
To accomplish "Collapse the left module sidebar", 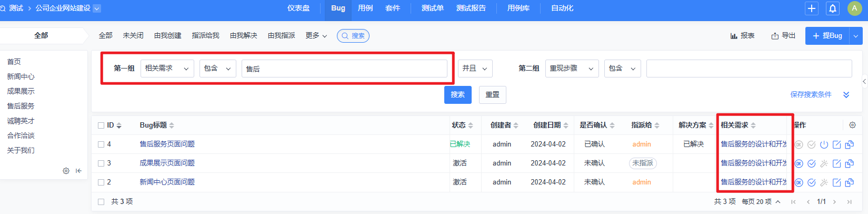I will point(78,171).
